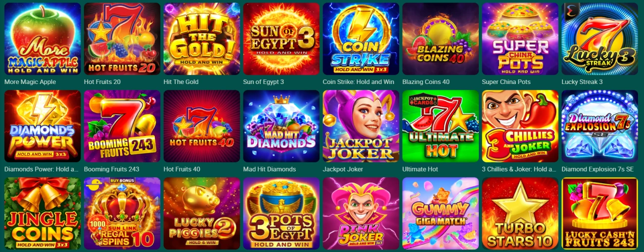
Task: Open the More Magic Apple game thumbnail
Action: pyautogui.click(x=43, y=39)
